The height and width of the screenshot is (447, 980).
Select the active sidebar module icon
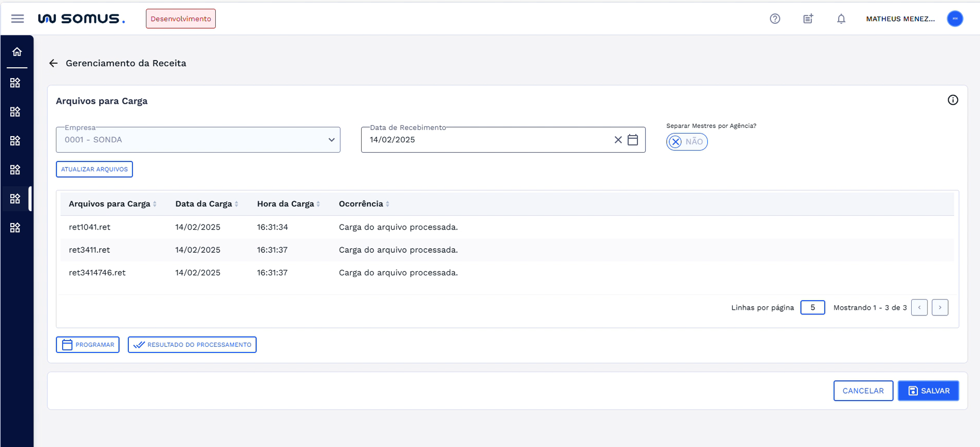coord(15,199)
